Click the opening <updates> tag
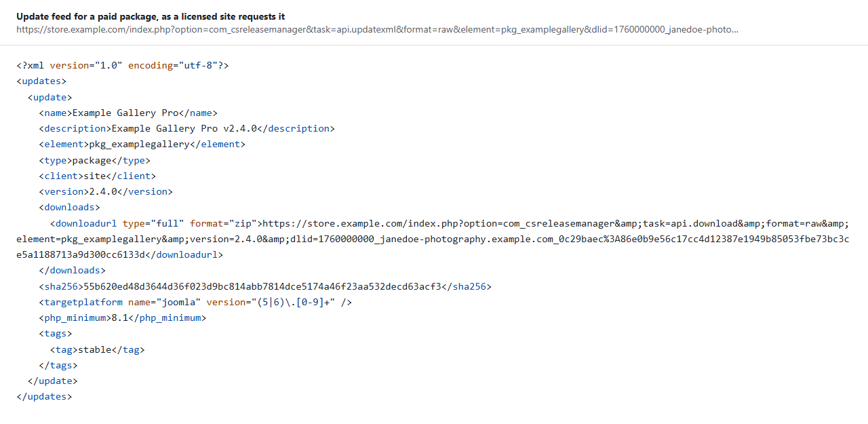Screen dimensions: 868x424 [x=41, y=81]
